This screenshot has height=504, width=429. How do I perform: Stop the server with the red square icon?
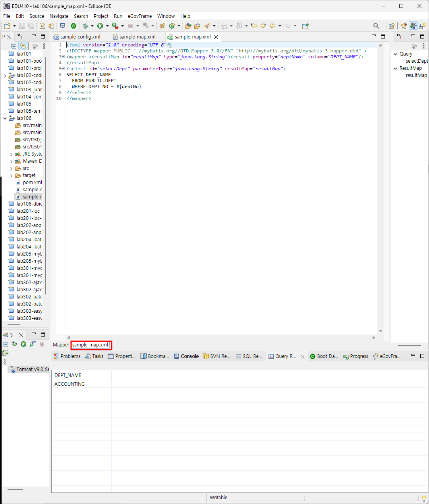[x=42, y=344]
